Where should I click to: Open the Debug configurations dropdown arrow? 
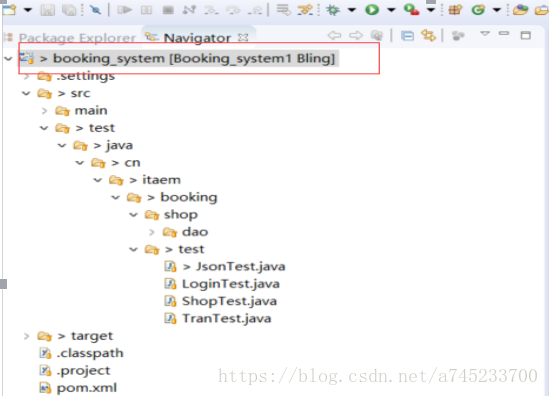(352, 10)
